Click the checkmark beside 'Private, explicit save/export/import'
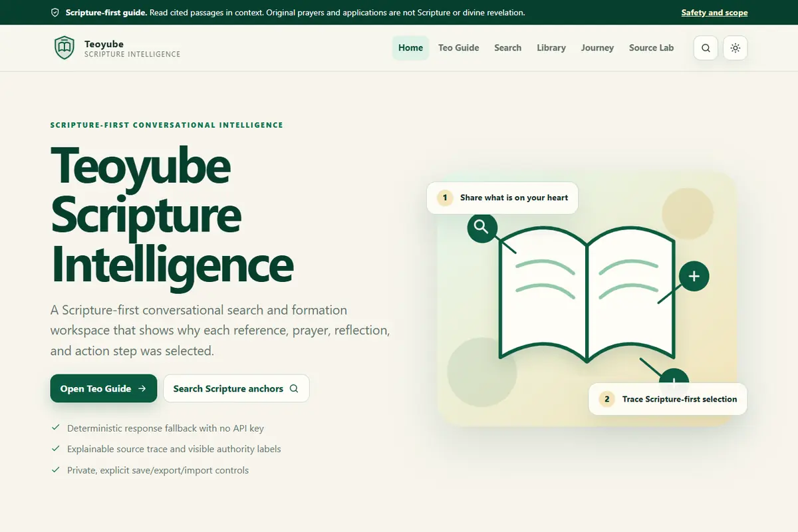The height and width of the screenshot is (532, 798). click(56, 469)
